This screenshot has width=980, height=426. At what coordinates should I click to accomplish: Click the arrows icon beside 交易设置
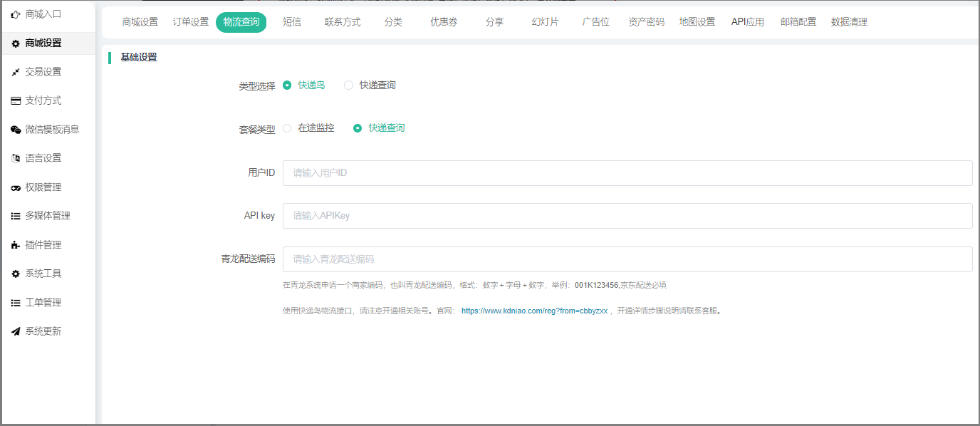pyautogui.click(x=16, y=72)
